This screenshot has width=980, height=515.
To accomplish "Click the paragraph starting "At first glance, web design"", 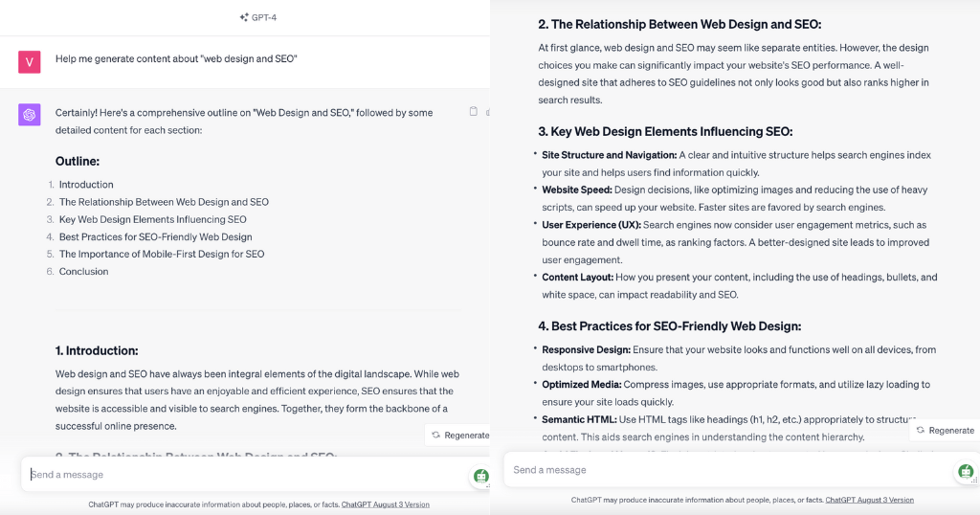I will tap(734, 74).
